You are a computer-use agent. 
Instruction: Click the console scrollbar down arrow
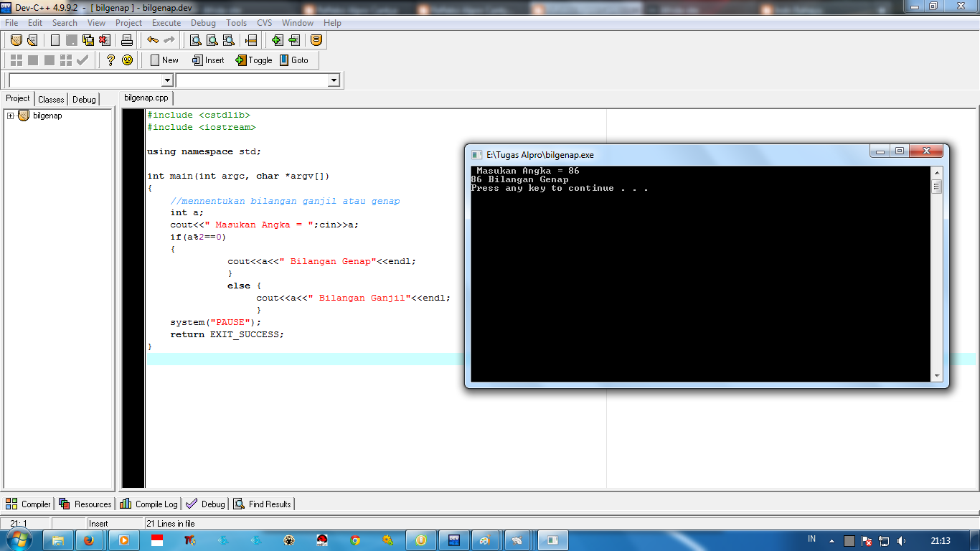click(936, 376)
